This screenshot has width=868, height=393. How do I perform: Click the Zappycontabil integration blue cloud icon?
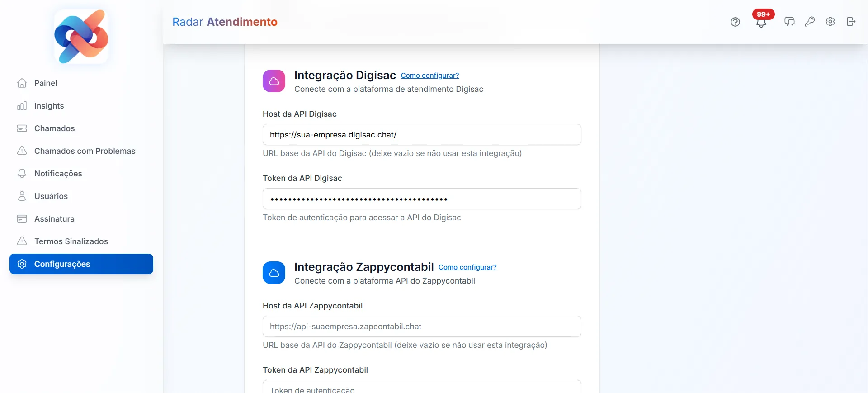point(274,272)
